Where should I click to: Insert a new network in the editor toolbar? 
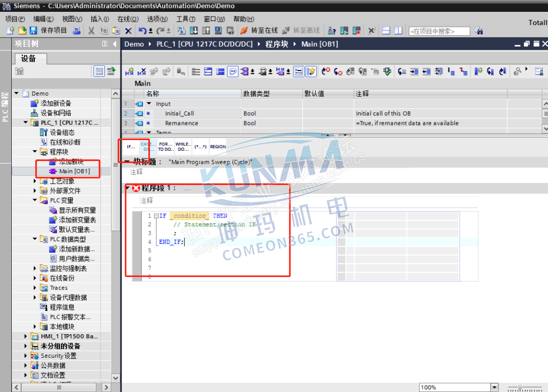point(130,71)
